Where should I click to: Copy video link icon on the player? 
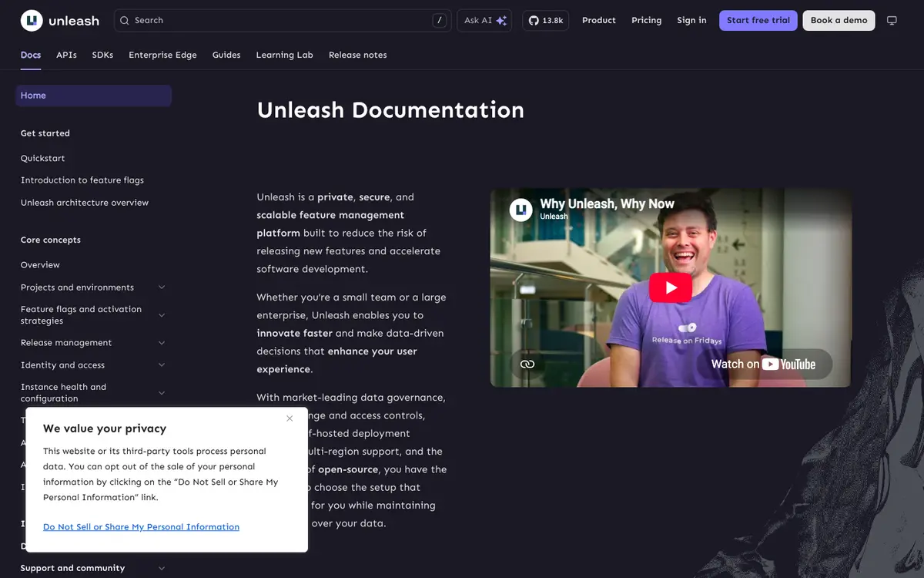coord(527,364)
